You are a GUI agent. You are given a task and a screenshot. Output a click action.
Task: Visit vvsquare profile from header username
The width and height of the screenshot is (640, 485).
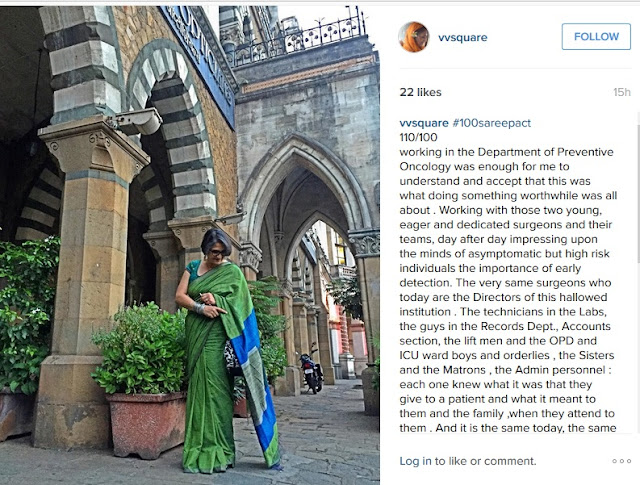click(462, 38)
